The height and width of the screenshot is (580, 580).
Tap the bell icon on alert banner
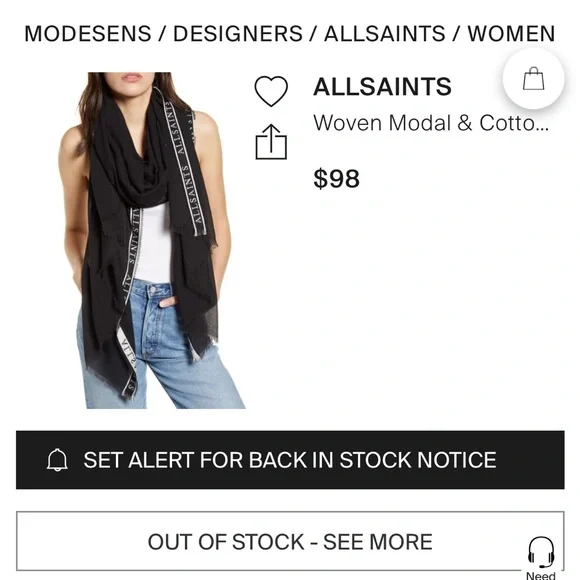click(57, 460)
